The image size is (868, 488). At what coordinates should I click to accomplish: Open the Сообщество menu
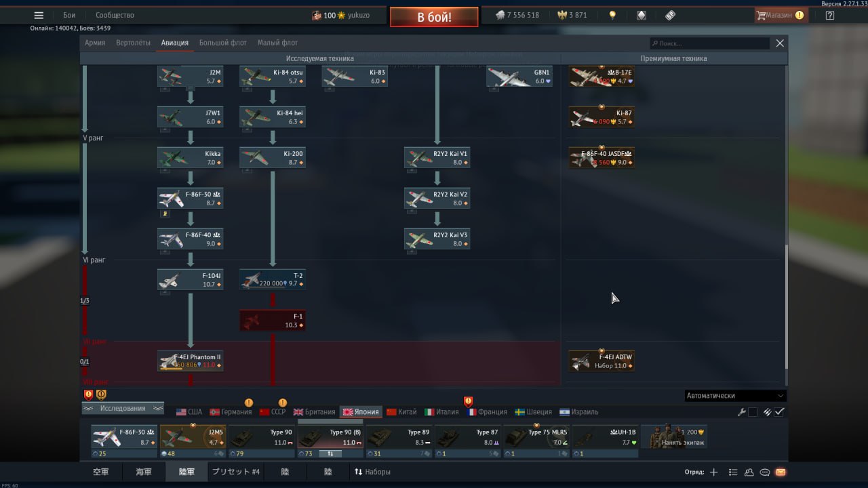tap(115, 15)
